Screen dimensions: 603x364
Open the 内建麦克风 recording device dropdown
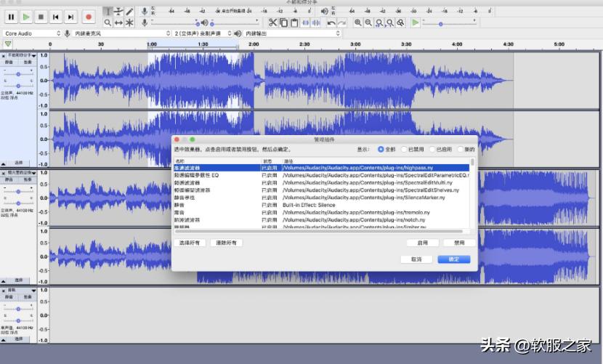pyautogui.click(x=118, y=33)
